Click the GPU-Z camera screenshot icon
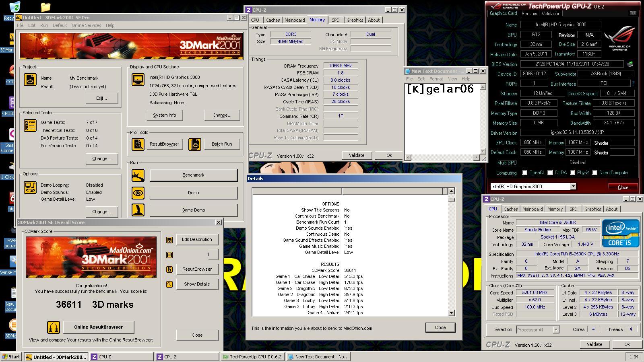This screenshot has height=362, width=644. tap(633, 13)
